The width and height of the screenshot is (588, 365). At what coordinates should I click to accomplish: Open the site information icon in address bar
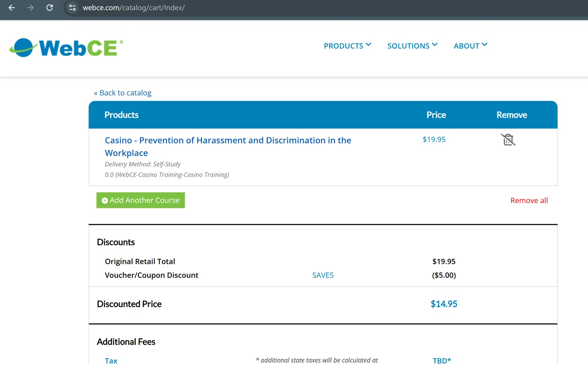coord(72,7)
